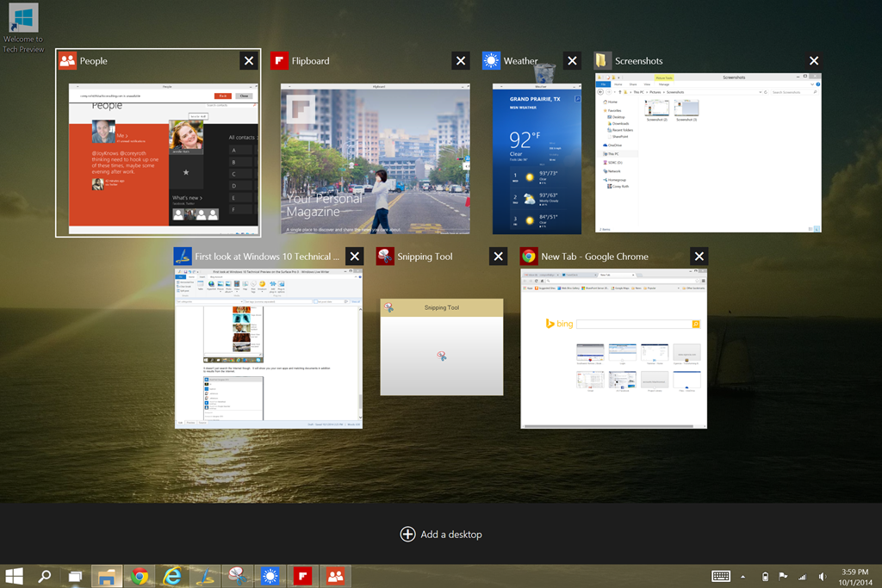Image resolution: width=882 pixels, height=588 pixels.
Task: Click the Flipboard title label
Action: coord(310,61)
